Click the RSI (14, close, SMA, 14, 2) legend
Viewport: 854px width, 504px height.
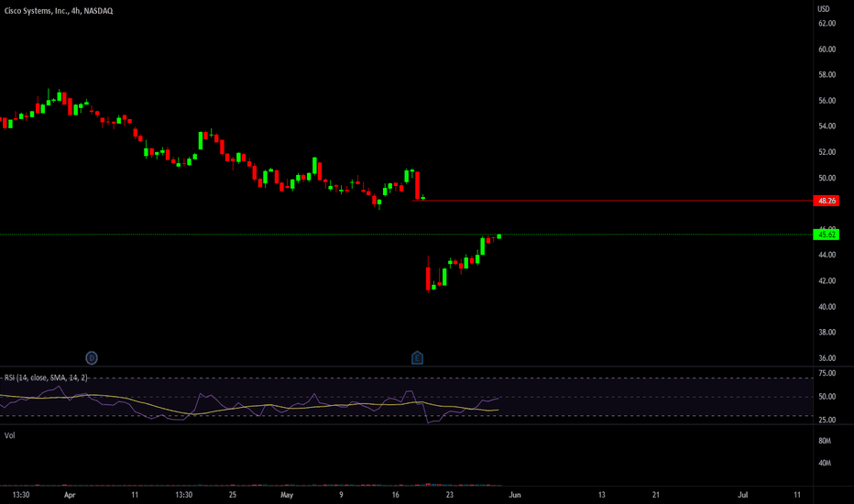pos(46,378)
